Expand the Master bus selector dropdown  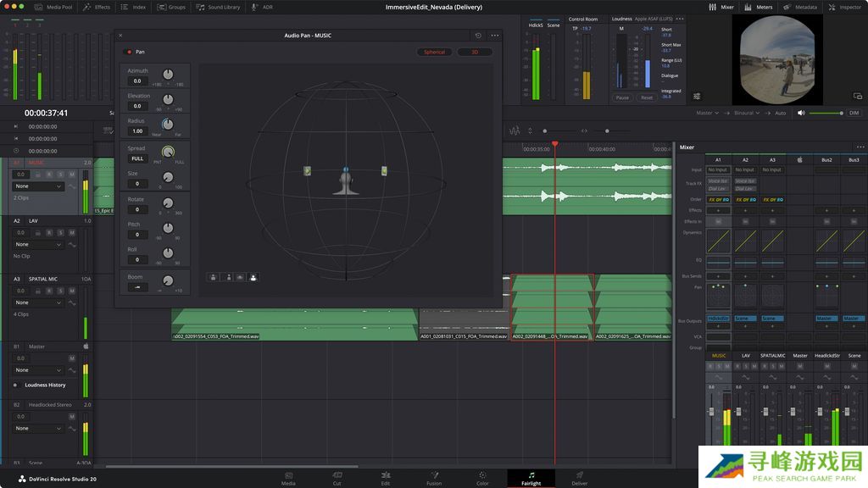point(707,113)
